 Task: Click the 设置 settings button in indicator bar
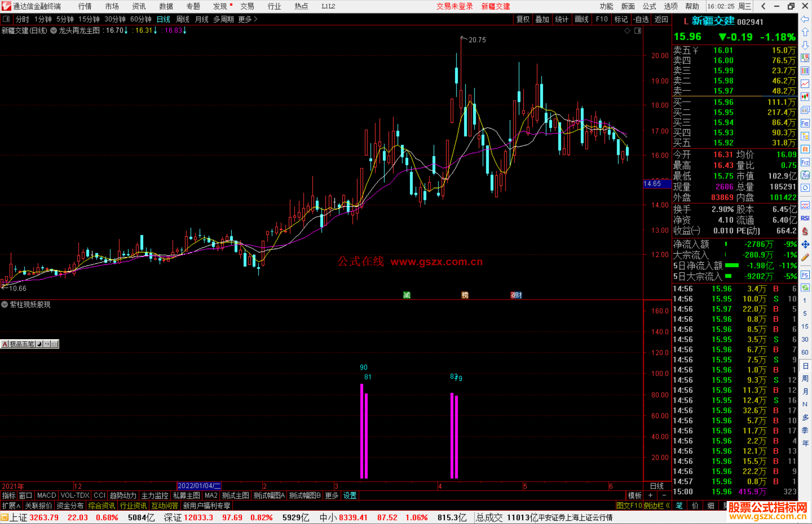click(x=350, y=495)
